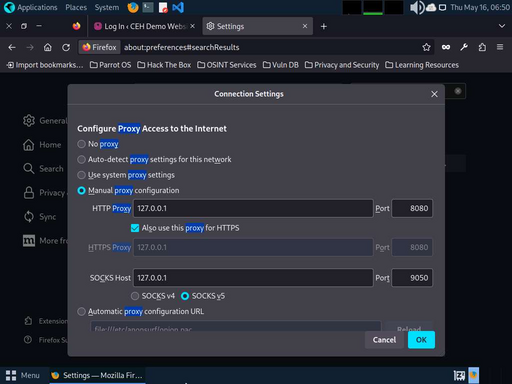Screen dimensions: 512x384
Task: Choose the SOCKS v4 radio button
Action: pos(135,296)
